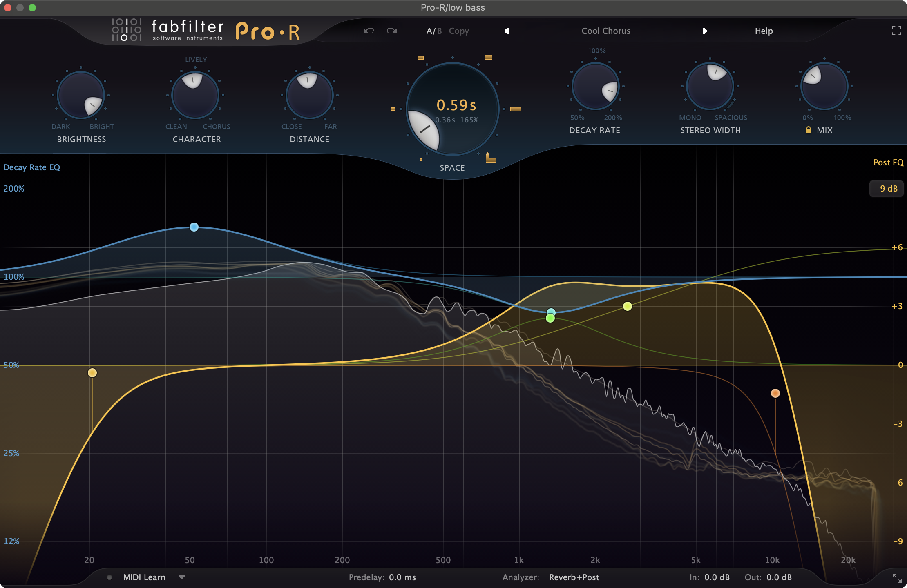
Task: Open the Help menu
Action: pyautogui.click(x=763, y=31)
